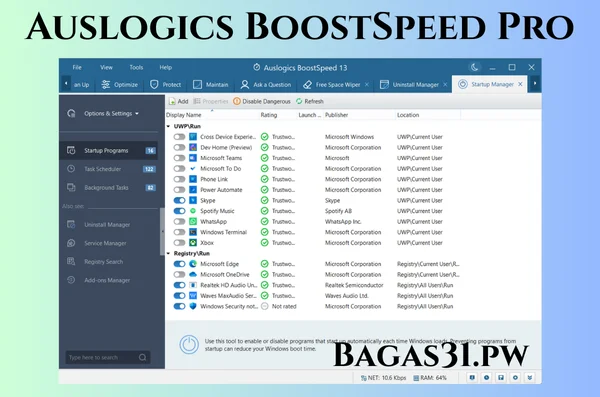Click Windows Security's Not rated icon
This screenshot has height=397, width=600.
(x=264, y=306)
